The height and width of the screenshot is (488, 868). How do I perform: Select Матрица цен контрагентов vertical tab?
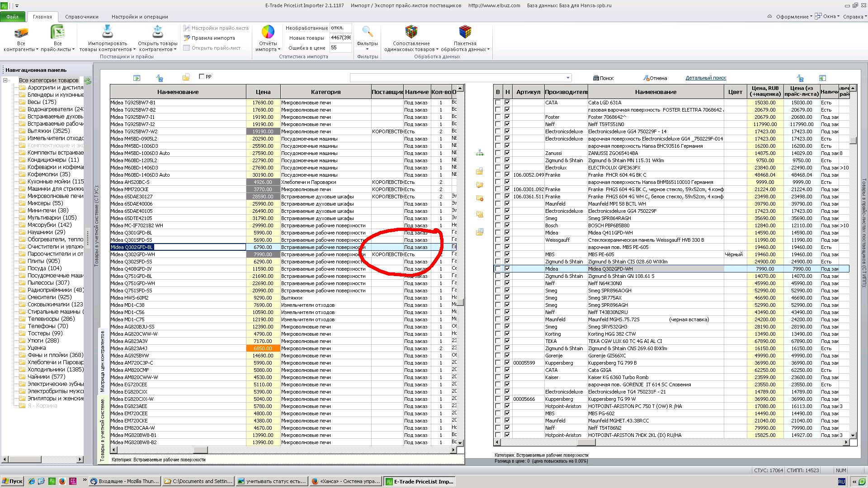[102, 361]
